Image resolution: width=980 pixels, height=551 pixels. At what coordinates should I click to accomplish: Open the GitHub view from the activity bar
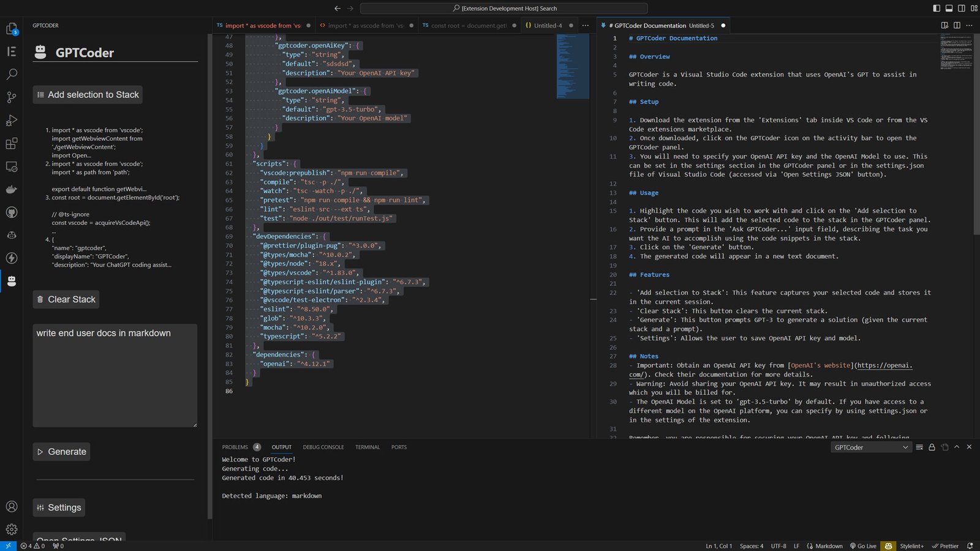pyautogui.click(x=12, y=212)
